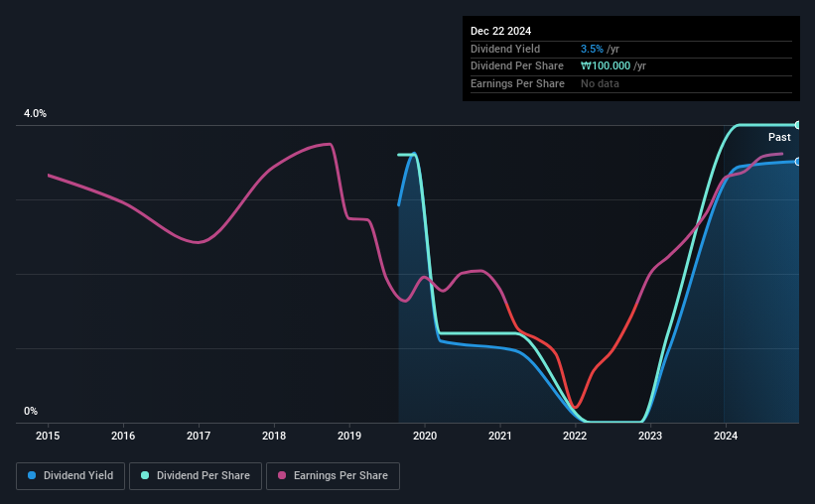The height and width of the screenshot is (504, 815).
Task: Click the 2015 x-axis label
Action: (48, 436)
